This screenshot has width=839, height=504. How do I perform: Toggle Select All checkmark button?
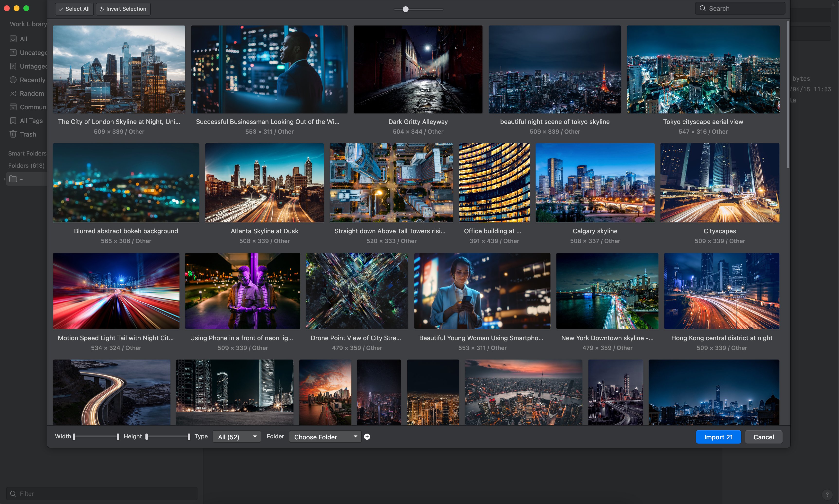pos(74,9)
